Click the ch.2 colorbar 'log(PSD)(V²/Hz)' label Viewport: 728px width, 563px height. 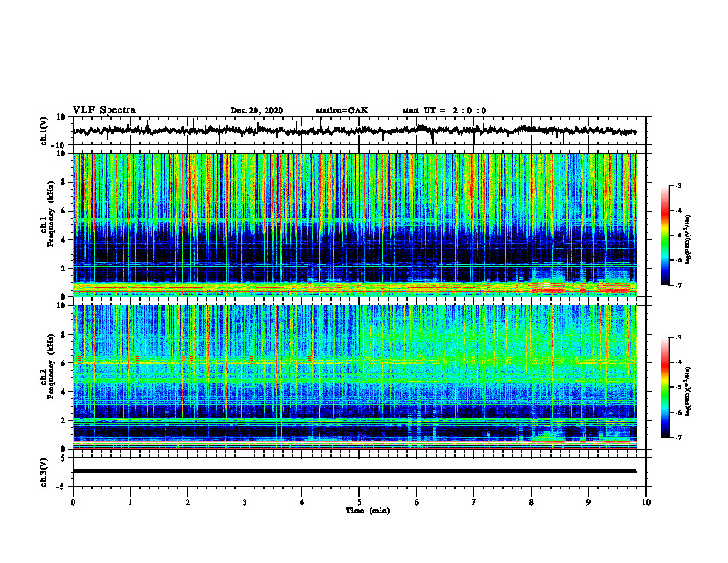click(x=688, y=390)
